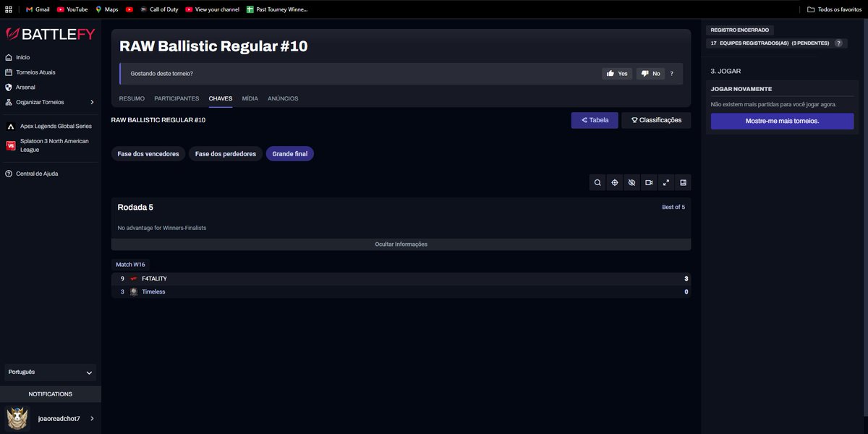Screen dimensions: 868x434
Task: Open Todos os favoritos folder
Action: 834,9
